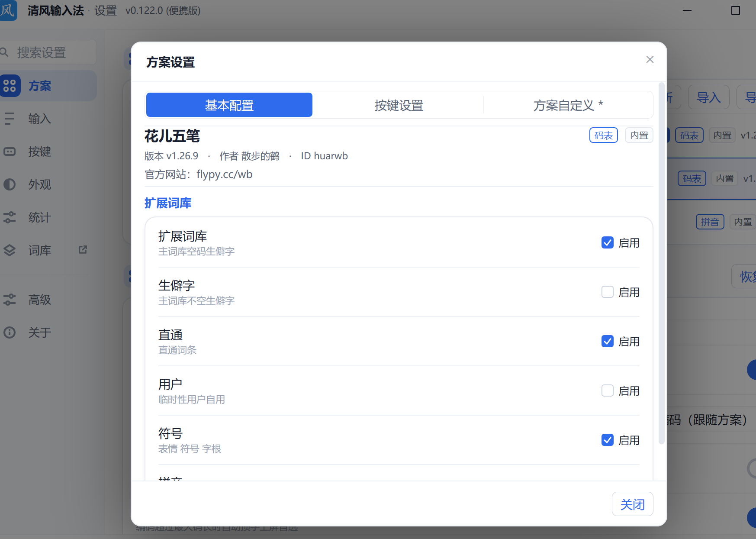Click the ID huarwb text

325,156
